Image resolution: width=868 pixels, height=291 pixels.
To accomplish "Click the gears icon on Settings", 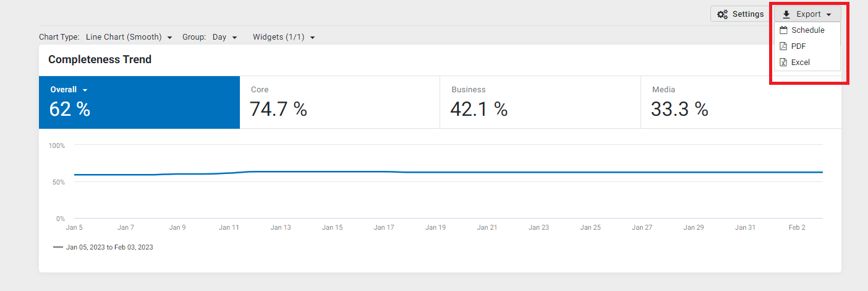I will [x=722, y=14].
